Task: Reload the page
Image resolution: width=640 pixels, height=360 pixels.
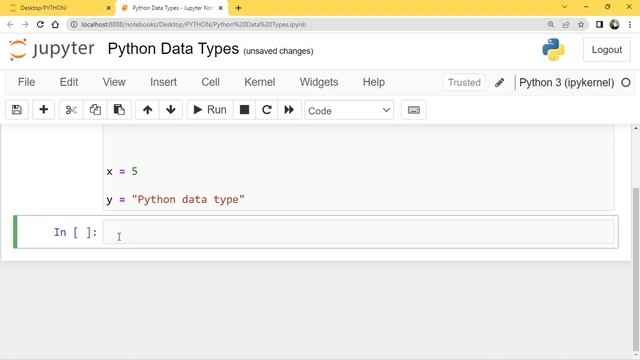Action: 40,24
